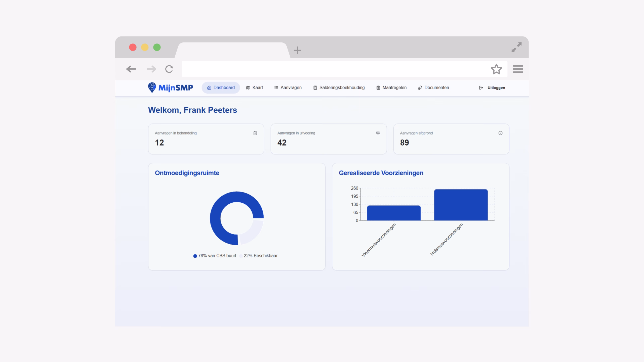Screen dimensions: 644x362
Task: Open a new browser tab with plus
Action: tap(297, 50)
